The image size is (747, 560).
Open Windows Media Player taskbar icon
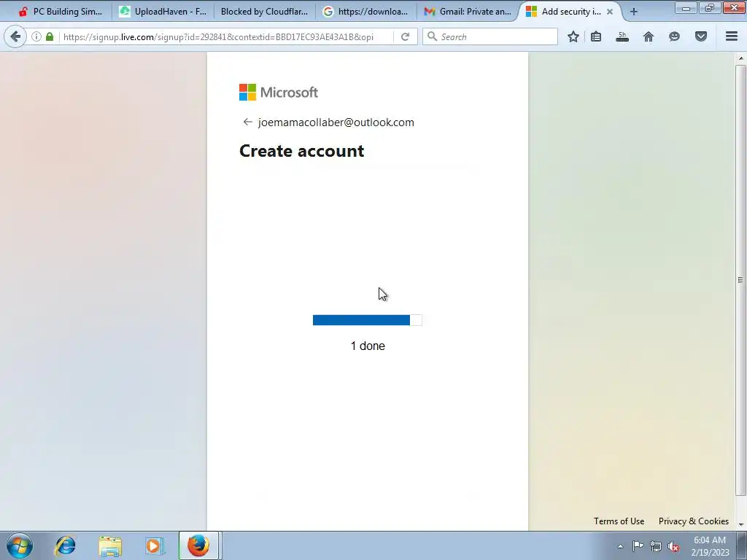click(154, 545)
